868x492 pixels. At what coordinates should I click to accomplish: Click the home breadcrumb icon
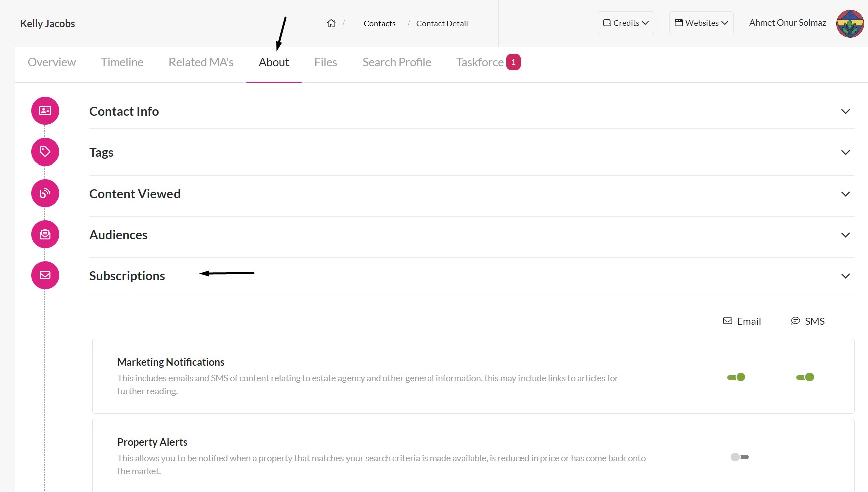click(x=331, y=23)
